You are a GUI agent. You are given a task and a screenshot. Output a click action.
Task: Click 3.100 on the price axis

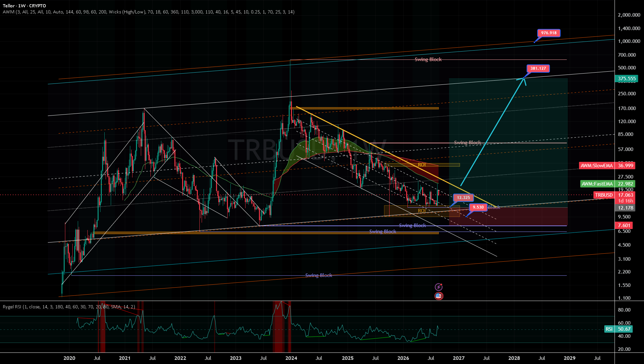tap(624, 259)
